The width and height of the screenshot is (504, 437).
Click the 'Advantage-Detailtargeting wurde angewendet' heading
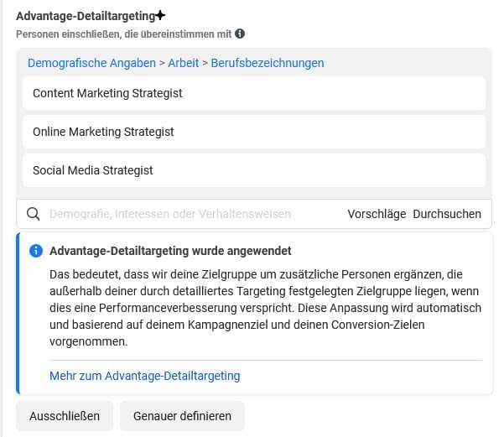click(170, 251)
